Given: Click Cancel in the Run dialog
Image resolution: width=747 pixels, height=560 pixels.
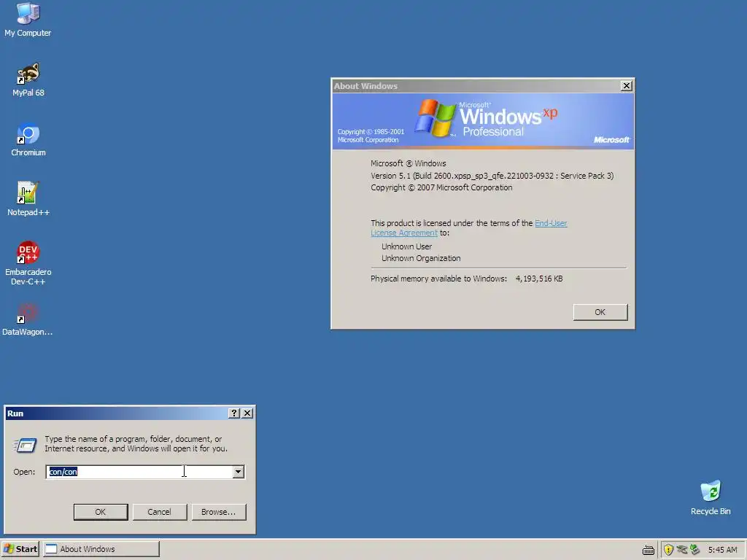Looking at the screenshot, I should click(x=160, y=512).
